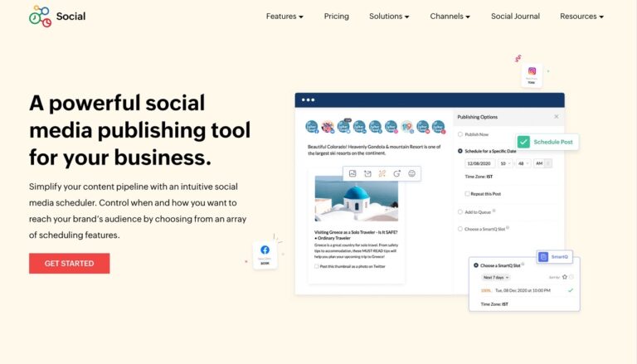The height and width of the screenshot is (364, 637).
Task: Check Post this thumbnail as photo on Twitter
Action: click(x=317, y=266)
